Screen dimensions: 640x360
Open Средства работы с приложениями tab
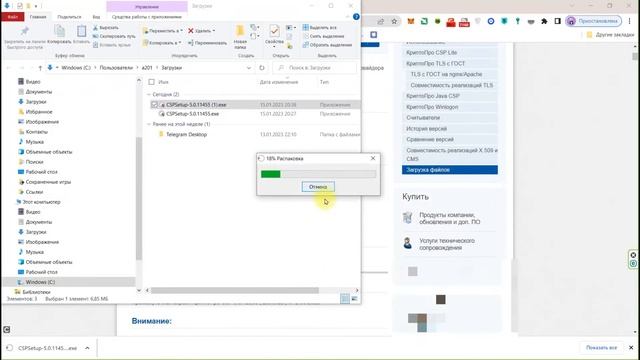click(x=147, y=17)
